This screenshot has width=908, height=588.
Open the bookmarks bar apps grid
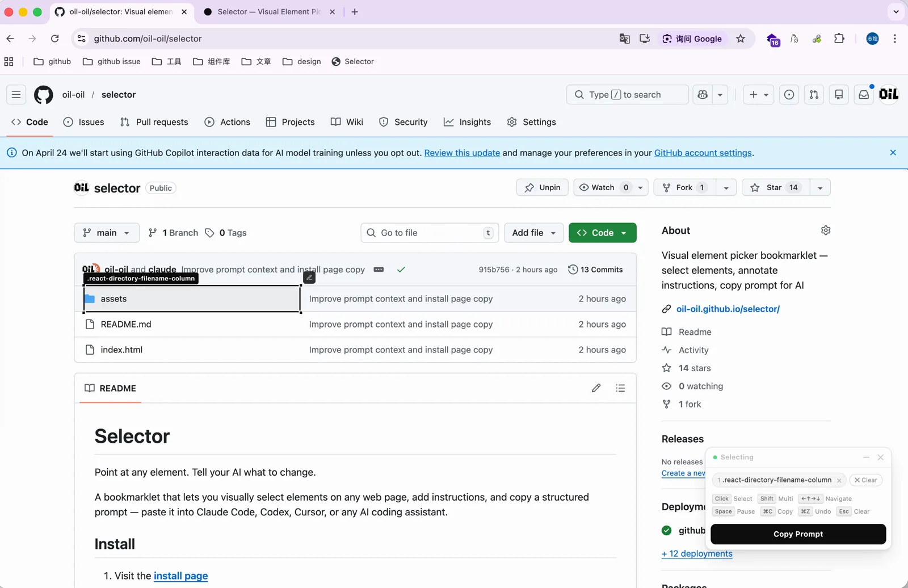(x=9, y=61)
